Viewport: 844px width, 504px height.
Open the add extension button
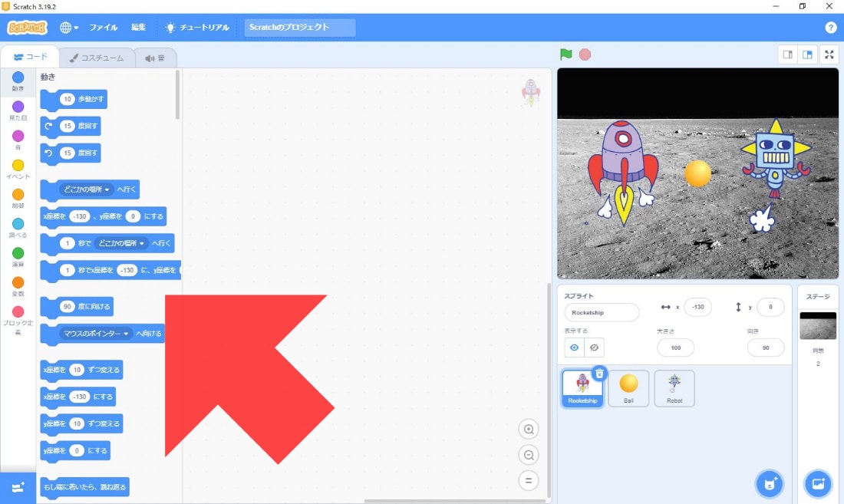click(x=18, y=488)
